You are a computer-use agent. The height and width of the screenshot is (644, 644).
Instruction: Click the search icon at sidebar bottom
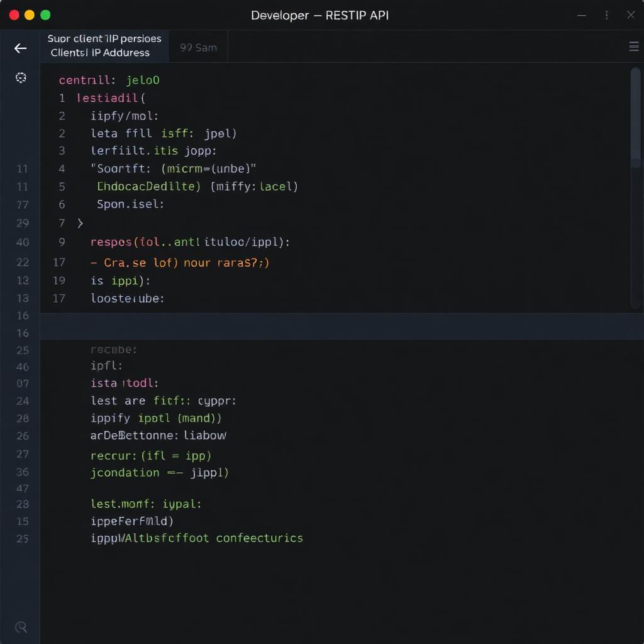coord(21,627)
